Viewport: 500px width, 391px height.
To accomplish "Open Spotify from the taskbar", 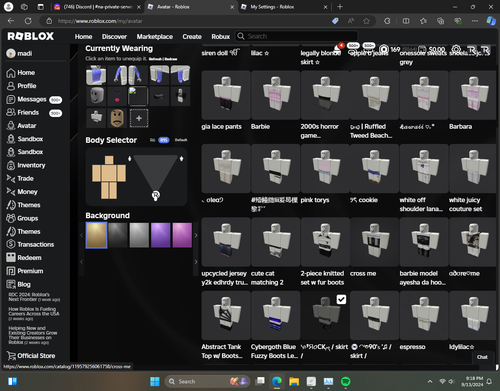I will (346, 381).
